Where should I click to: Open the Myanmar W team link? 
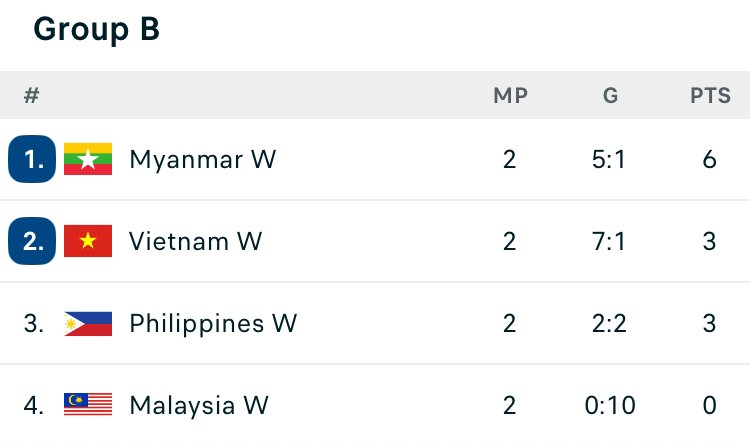pyautogui.click(x=202, y=159)
